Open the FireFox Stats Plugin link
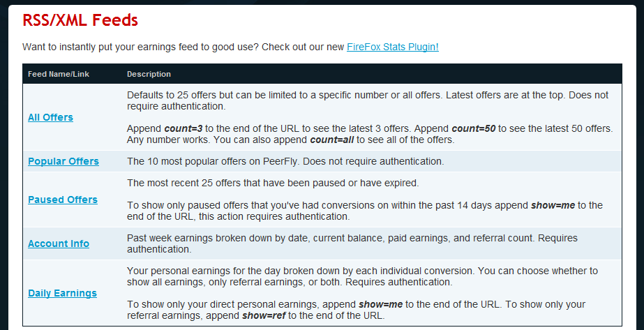 392,47
